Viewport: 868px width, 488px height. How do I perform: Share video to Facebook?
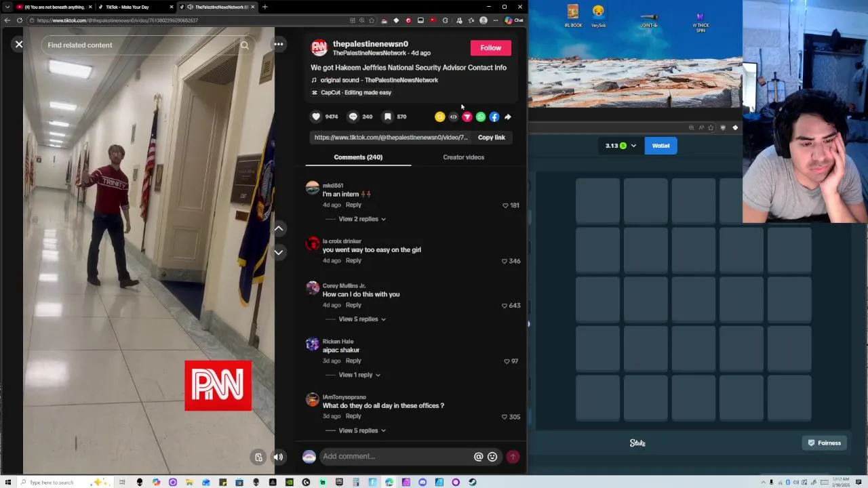494,117
